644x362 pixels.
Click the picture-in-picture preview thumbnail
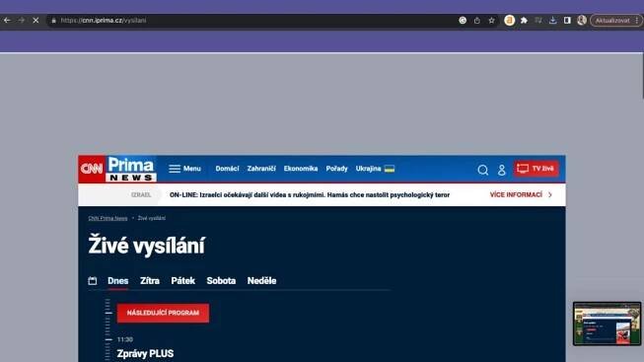(608, 324)
